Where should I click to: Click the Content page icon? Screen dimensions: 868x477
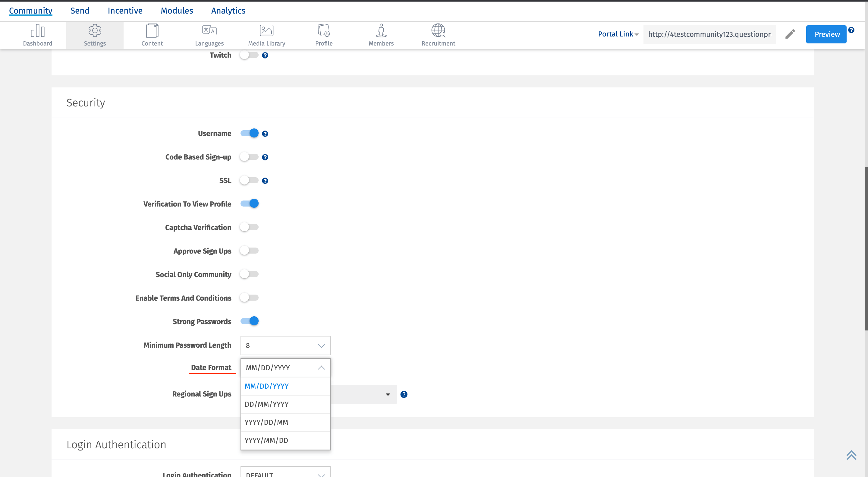click(x=152, y=31)
